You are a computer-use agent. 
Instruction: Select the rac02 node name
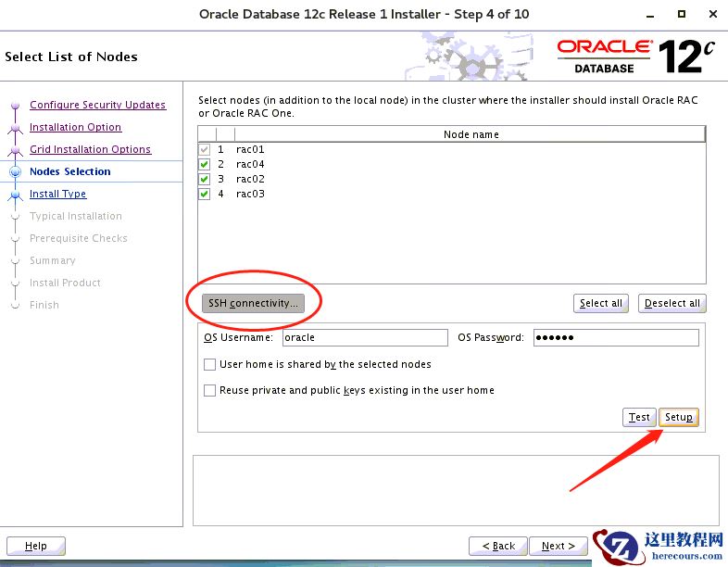[x=250, y=179]
